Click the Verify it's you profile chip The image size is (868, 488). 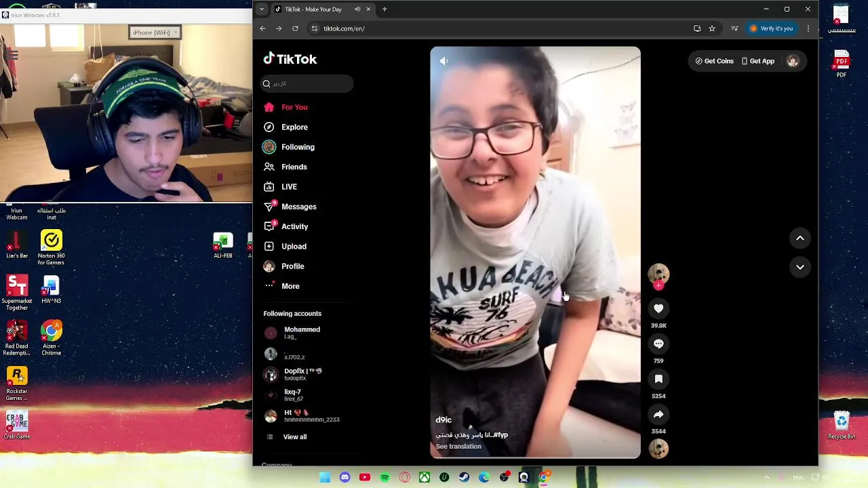771,28
